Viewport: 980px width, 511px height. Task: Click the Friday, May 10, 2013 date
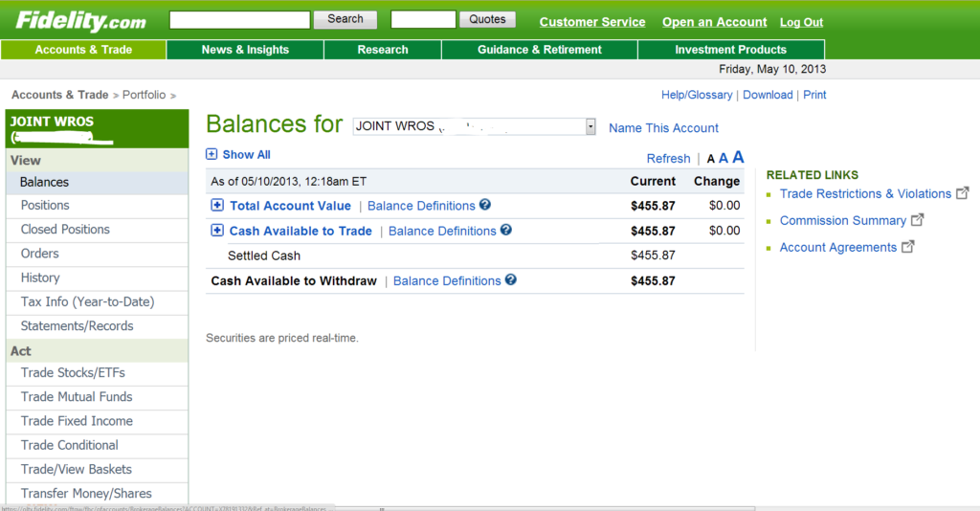(x=772, y=69)
